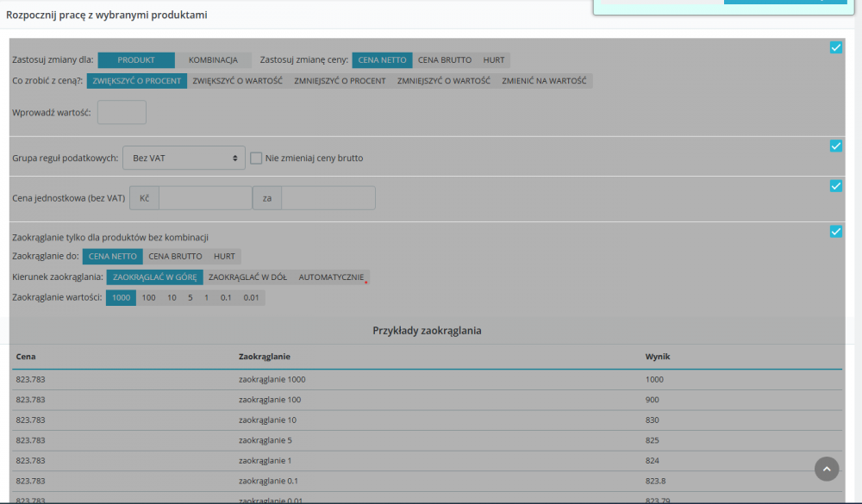Click result value 825

652,440
